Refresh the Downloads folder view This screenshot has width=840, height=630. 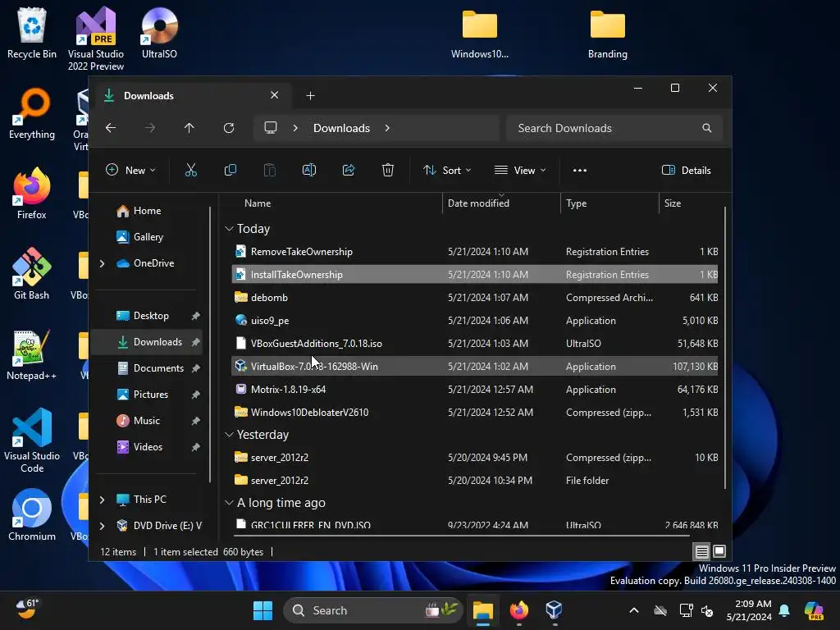pos(229,128)
